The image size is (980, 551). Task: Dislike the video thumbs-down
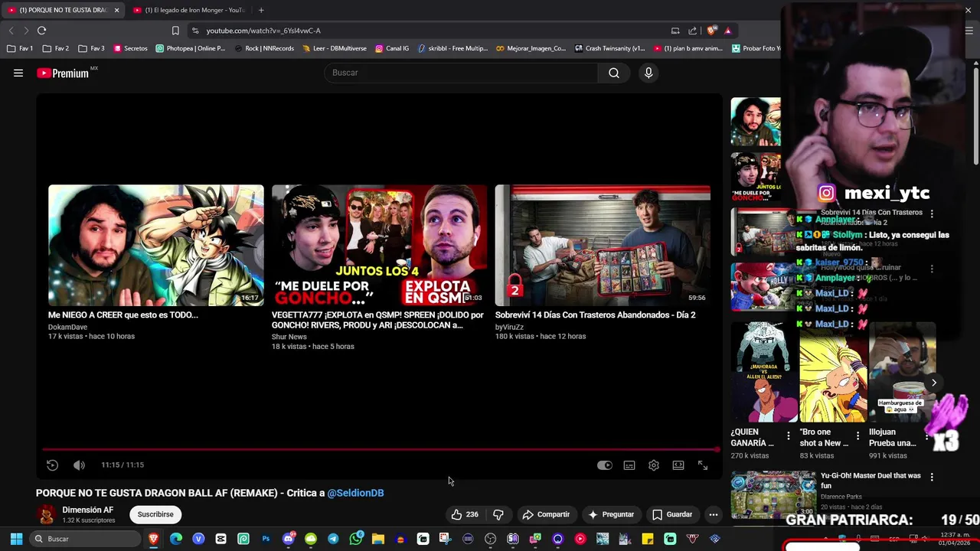pyautogui.click(x=498, y=514)
